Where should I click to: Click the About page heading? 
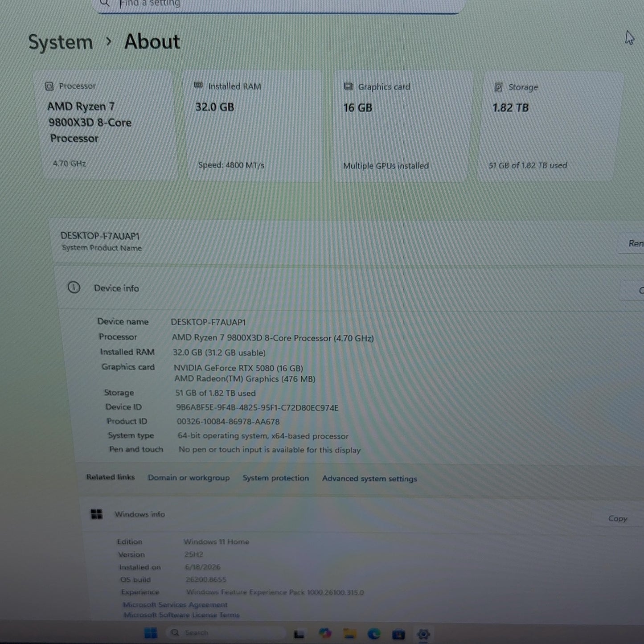(x=152, y=42)
